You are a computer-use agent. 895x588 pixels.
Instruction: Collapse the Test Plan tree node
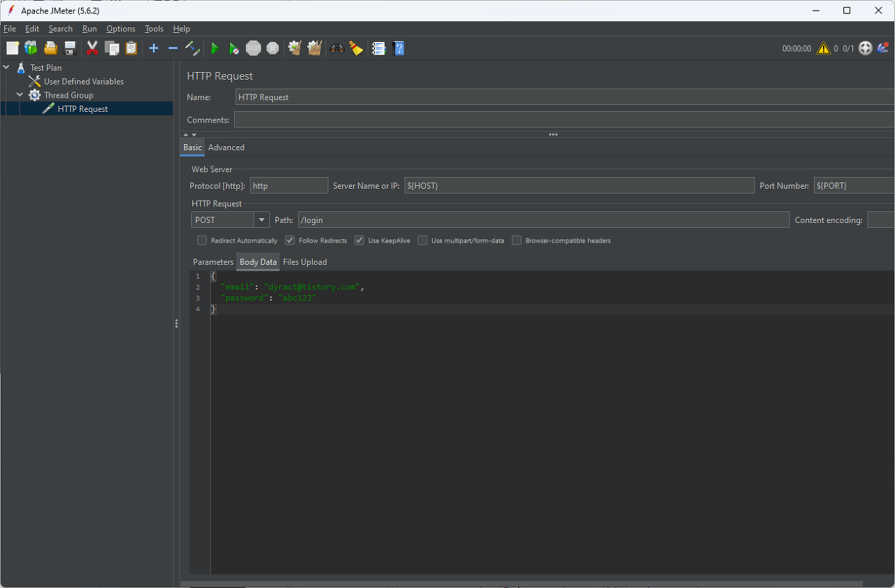point(7,68)
